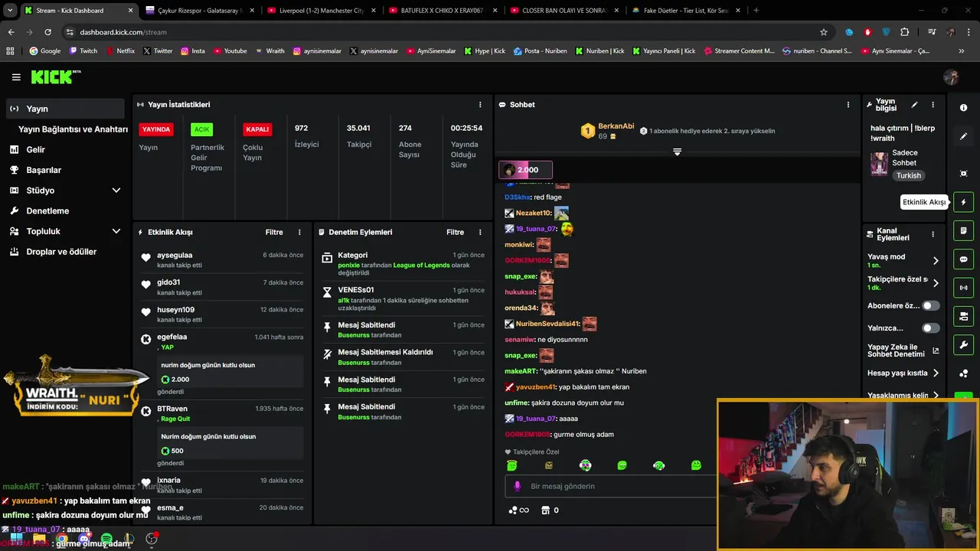Screen dimensions: 980x551
Task: Expand Takipçilere özel settings chevron
Action: (936, 283)
